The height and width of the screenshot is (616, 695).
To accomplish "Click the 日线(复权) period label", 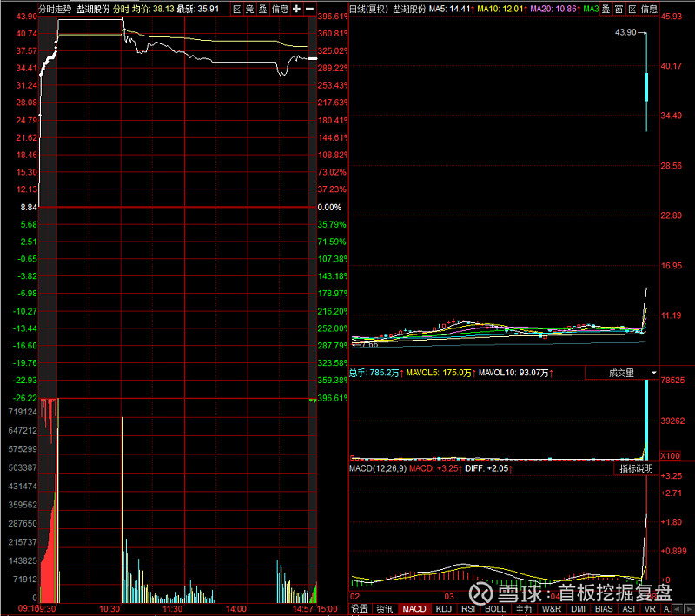I will (368, 9).
